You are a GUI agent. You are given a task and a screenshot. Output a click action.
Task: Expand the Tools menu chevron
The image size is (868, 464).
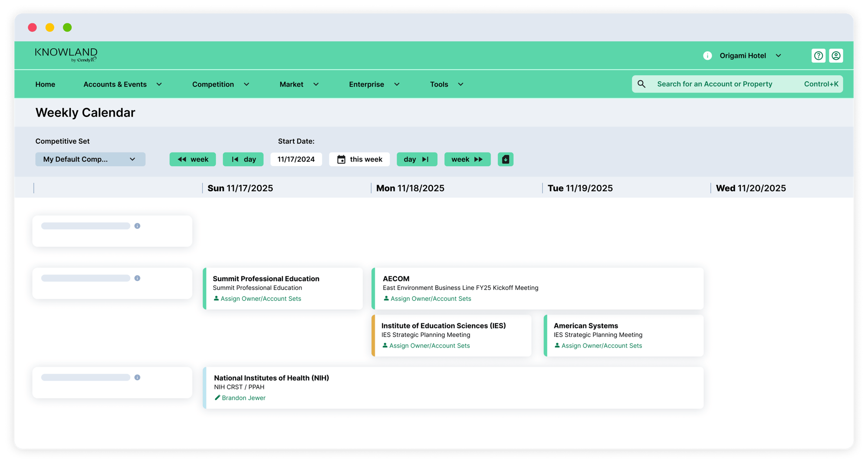(460, 84)
